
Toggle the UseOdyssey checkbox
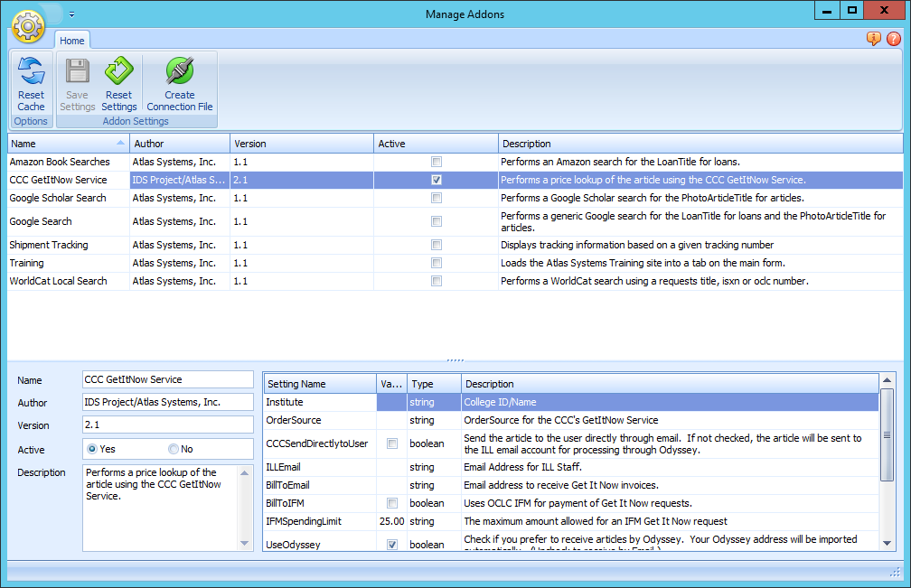click(391, 544)
